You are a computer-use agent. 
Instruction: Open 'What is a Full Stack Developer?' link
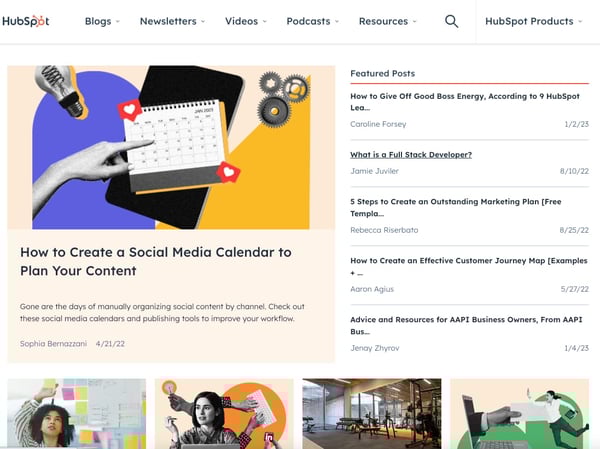tap(411, 155)
